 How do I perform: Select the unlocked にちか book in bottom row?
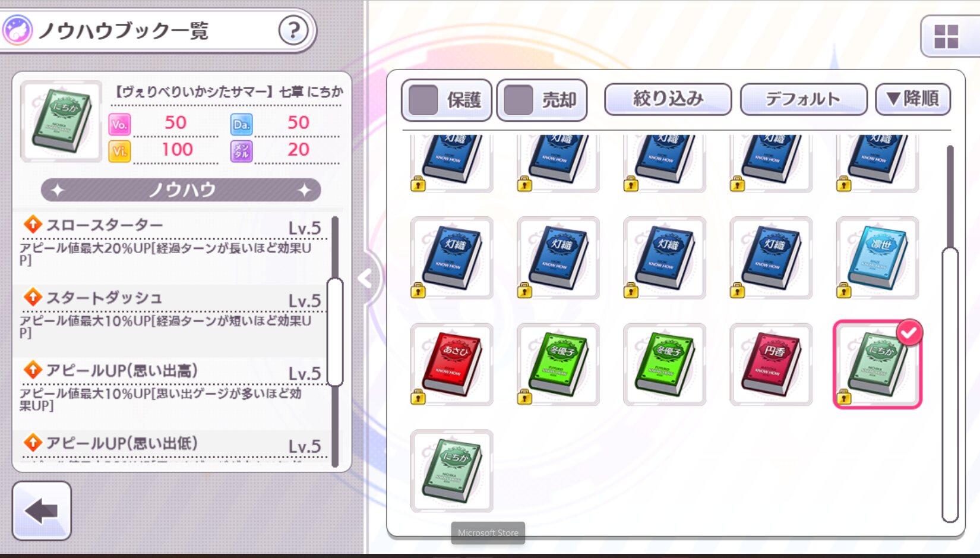[x=451, y=471]
